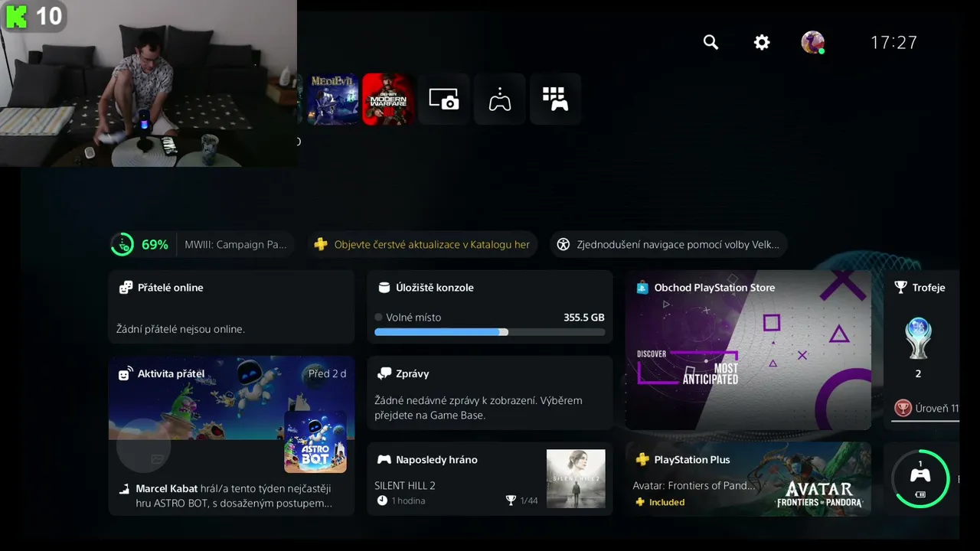The height and width of the screenshot is (551, 980).
Task: Click the yellow PS Plus icon beside Objevte
Action: [x=322, y=245]
